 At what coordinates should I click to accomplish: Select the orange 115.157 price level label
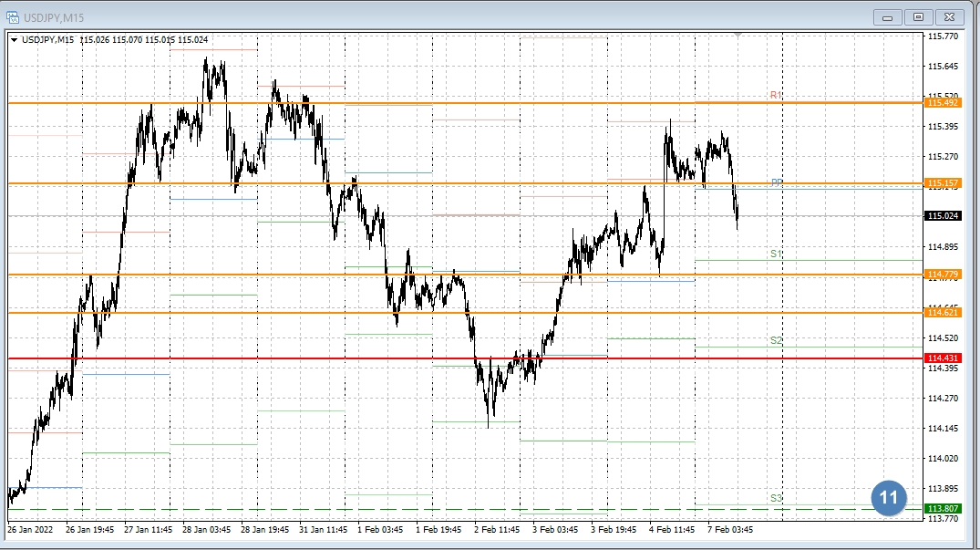[943, 183]
